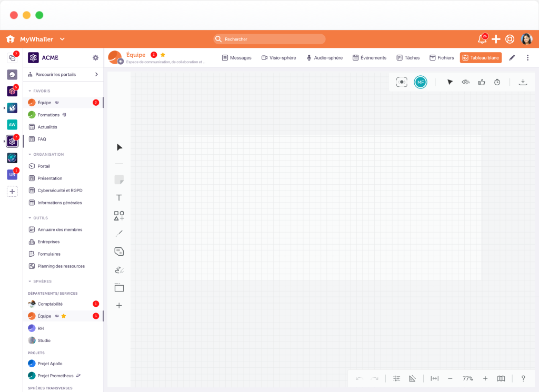The height and width of the screenshot is (392, 539).
Task: Zoom out the whiteboard
Action: 450,379
